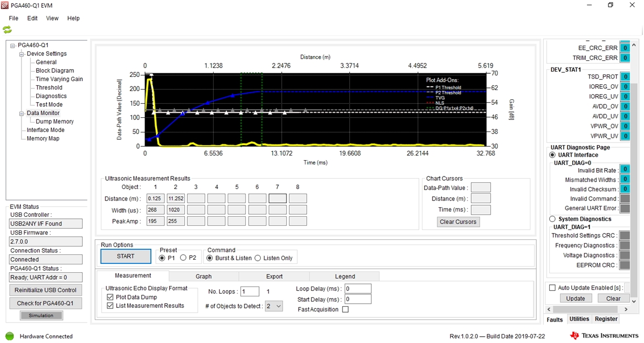Click the green Hardware Connected status indicator
The width and height of the screenshot is (644, 343).
pos(9,336)
